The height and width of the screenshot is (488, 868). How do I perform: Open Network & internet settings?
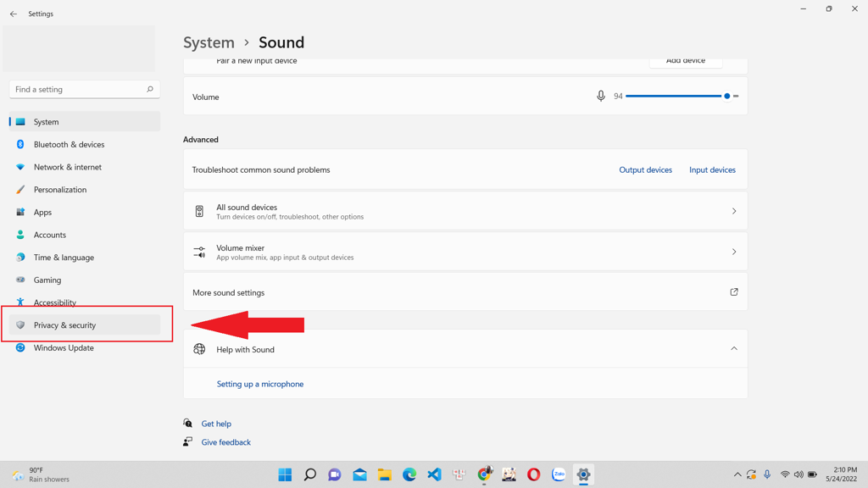(x=85, y=167)
